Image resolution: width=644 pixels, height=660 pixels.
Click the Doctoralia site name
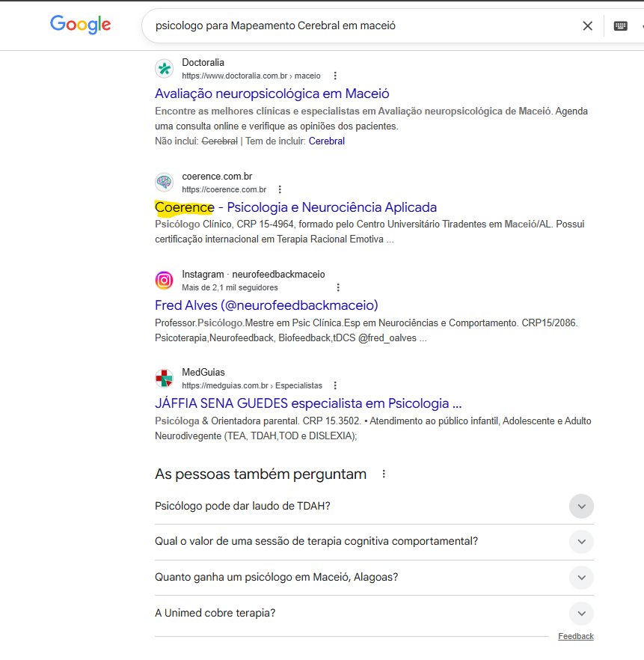203,62
